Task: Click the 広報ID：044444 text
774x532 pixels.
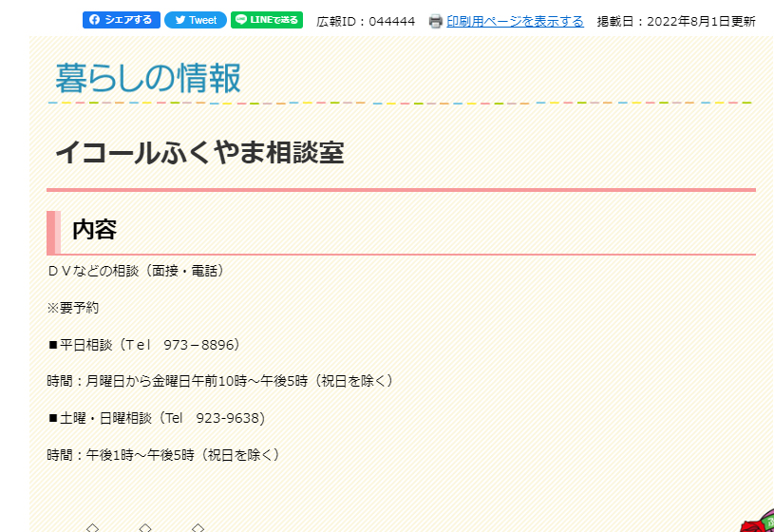Action: [366, 21]
